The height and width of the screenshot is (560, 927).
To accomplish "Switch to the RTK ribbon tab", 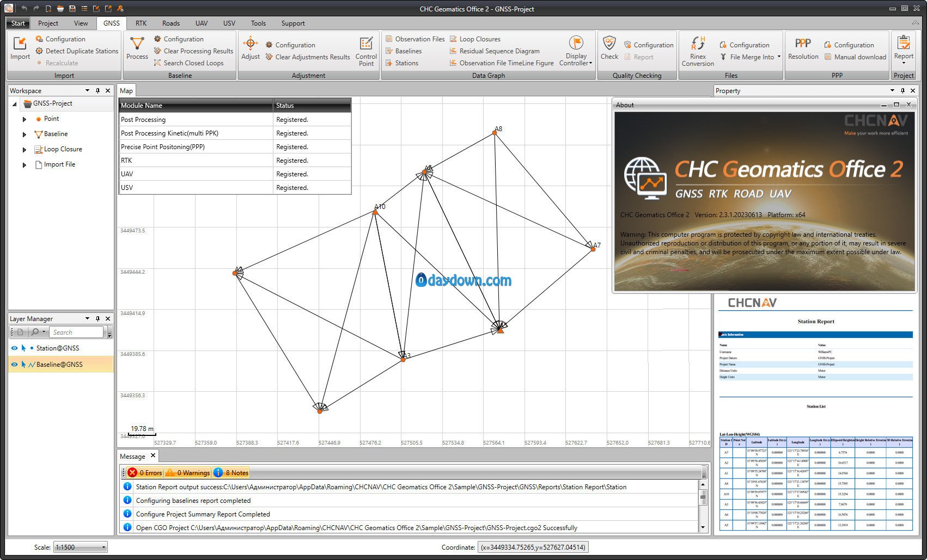I will click(x=141, y=23).
